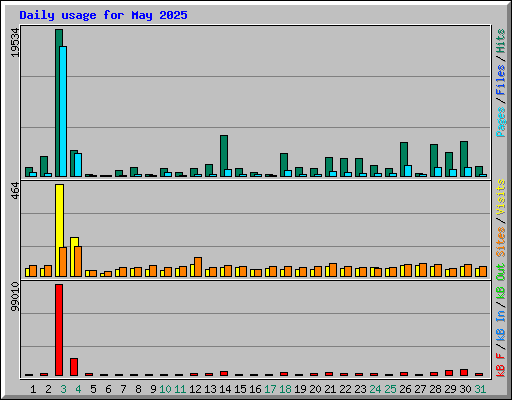Select the tall green Hits bar for day 3
The height and width of the screenshot is (400, 512).
point(57,103)
